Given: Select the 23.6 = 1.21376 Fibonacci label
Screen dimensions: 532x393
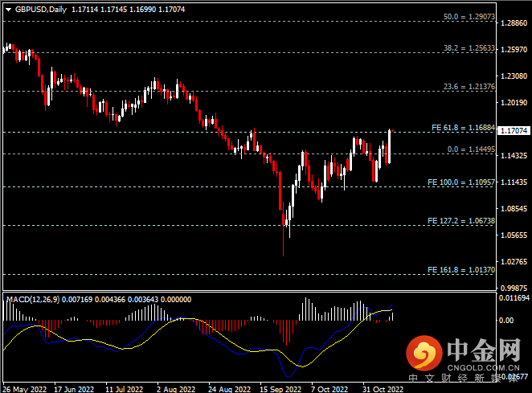Looking at the screenshot, I should click(x=469, y=87).
